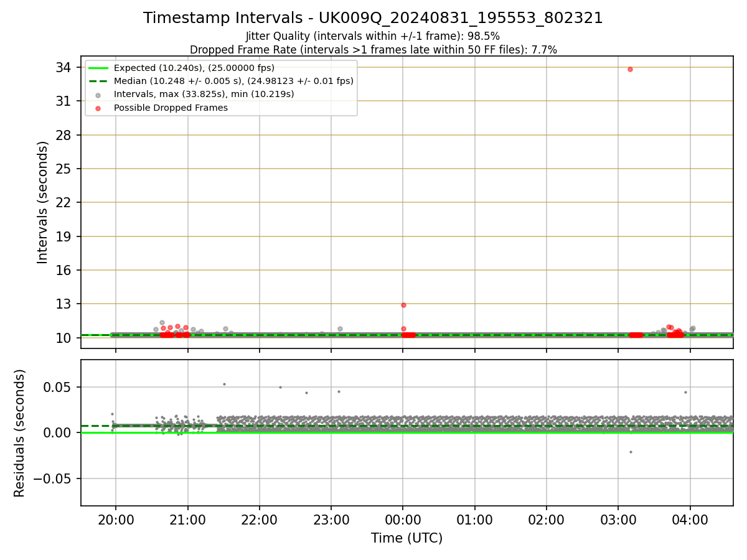Image resolution: width=747 pixels, height=560 pixels.
Task: Click the 31 tick label on the intervals axis
Action: pos(64,101)
